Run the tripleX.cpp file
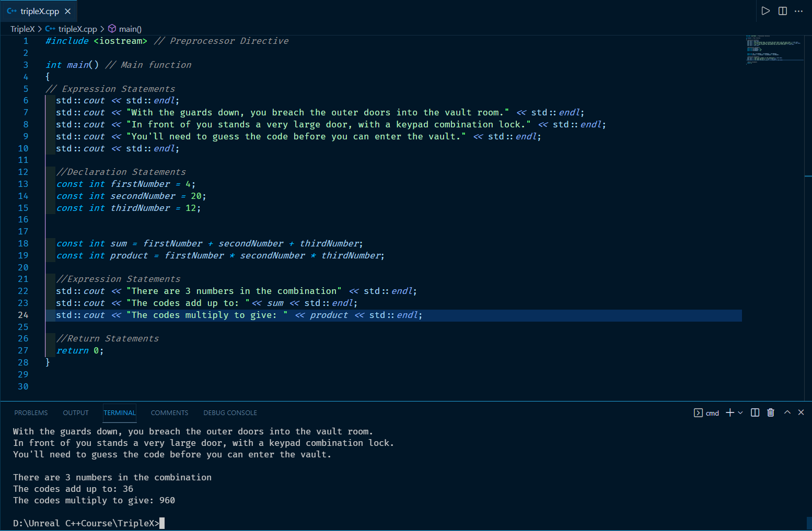 [765, 11]
